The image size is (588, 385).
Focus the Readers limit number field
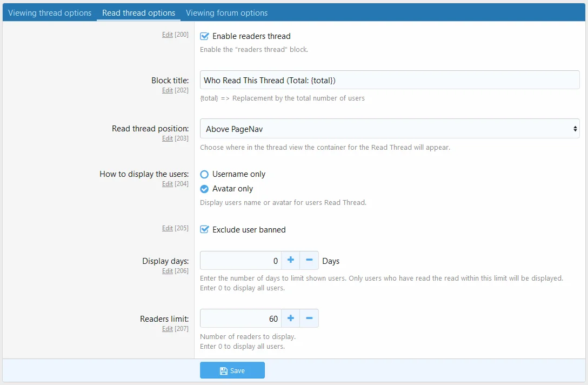pos(240,318)
